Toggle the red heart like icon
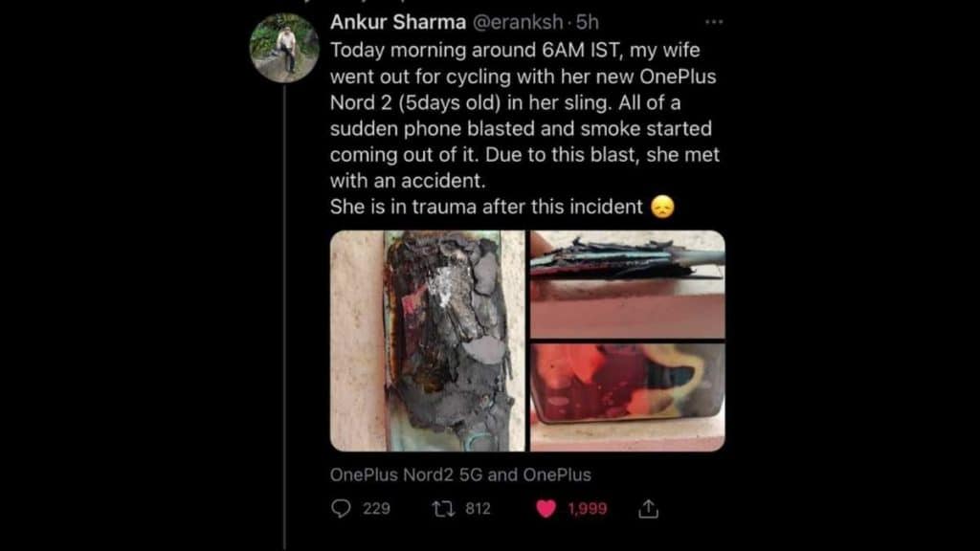This screenshot has height=551, width=980. coord(546,509)
